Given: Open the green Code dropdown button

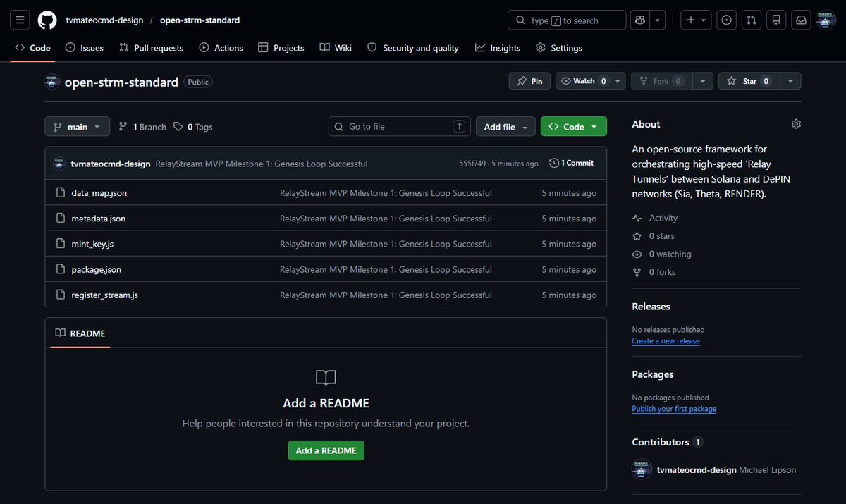Looking at the screenshot, I should coord(574,127).
